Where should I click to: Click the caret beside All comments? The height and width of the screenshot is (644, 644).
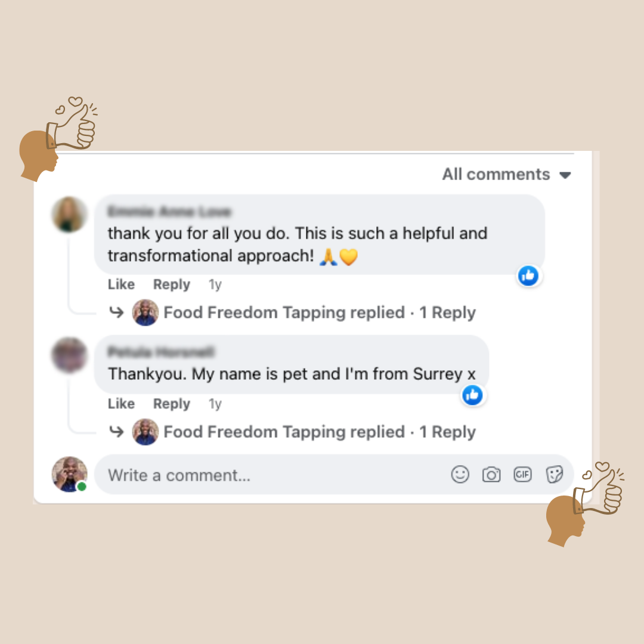point(565,175)
